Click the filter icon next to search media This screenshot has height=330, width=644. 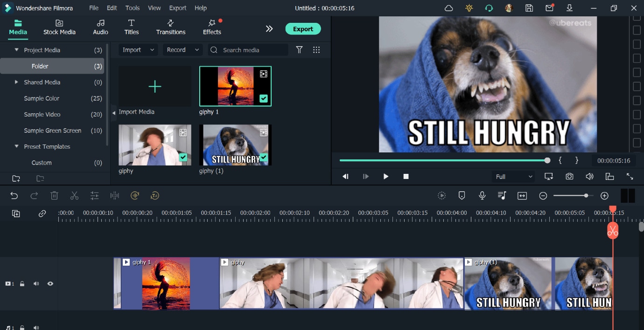pos(300,50)
